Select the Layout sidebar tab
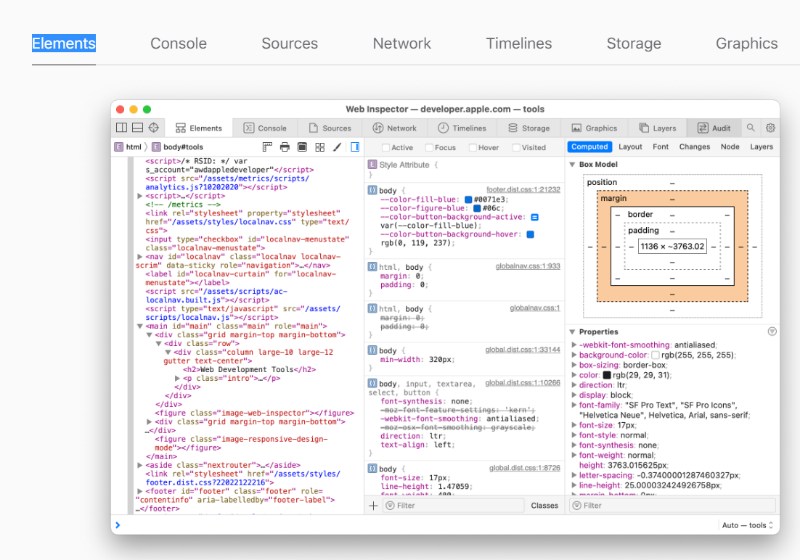The image size is (800, 560). pyautogui.click(x=630, y=147)
